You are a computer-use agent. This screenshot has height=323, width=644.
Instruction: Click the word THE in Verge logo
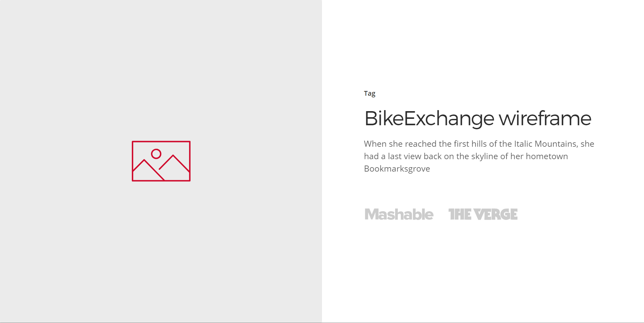tap(460, 215)
